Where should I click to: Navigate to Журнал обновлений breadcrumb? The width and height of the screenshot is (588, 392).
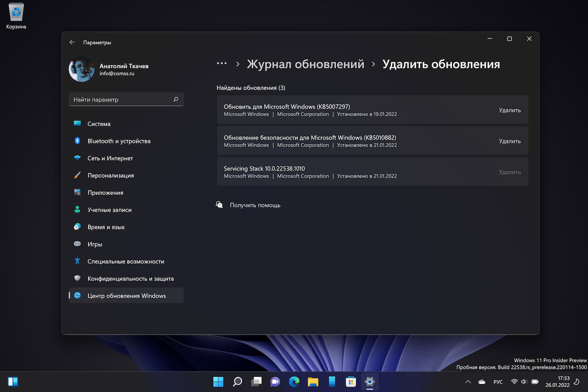click(x=305, y=64)
